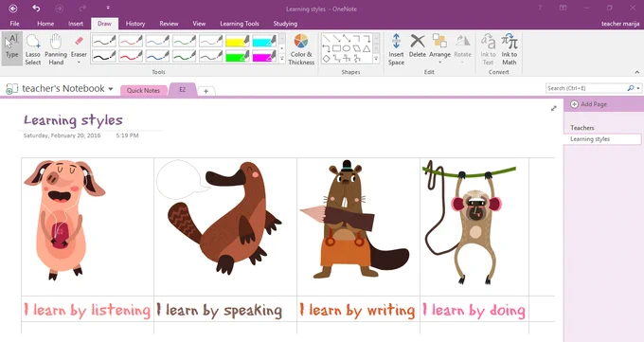
Task: Select the diamond shape
Action: [327, 59]
